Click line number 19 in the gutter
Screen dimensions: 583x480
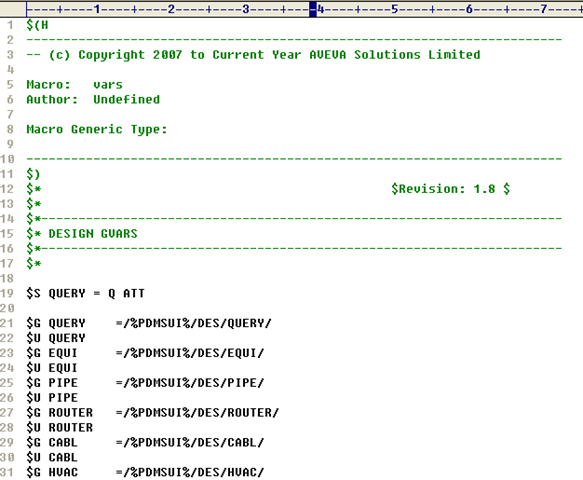coord(7,293)
